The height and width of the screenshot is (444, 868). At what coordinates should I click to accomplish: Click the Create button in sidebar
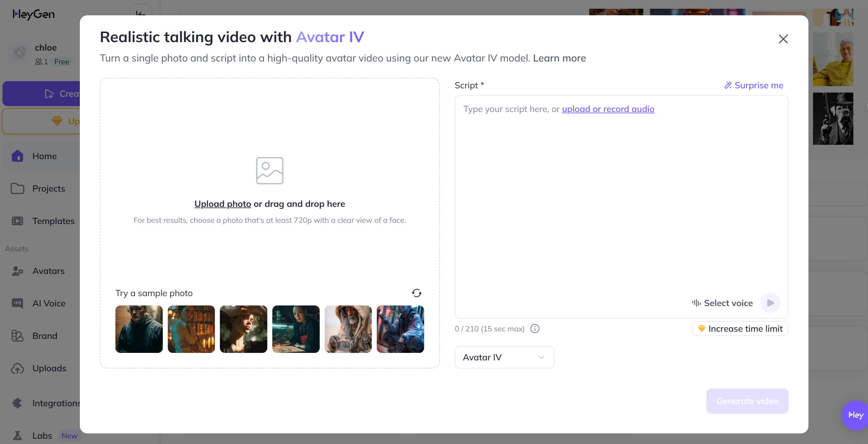42,94
